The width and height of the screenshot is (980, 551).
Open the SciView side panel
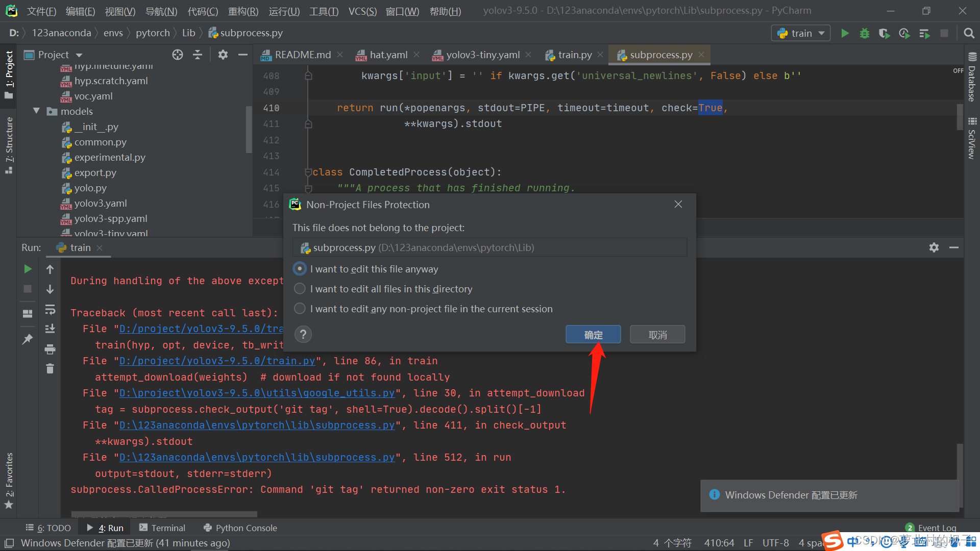(972, 138)
